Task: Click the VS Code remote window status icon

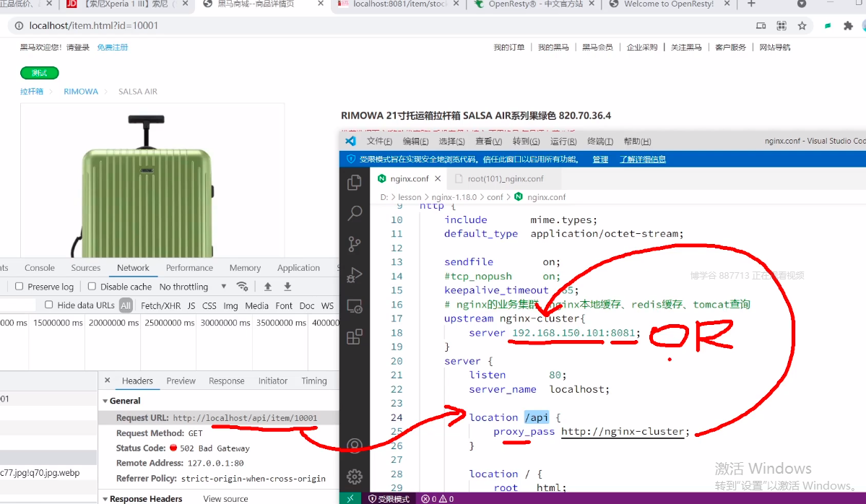Action: coord(350,498)
